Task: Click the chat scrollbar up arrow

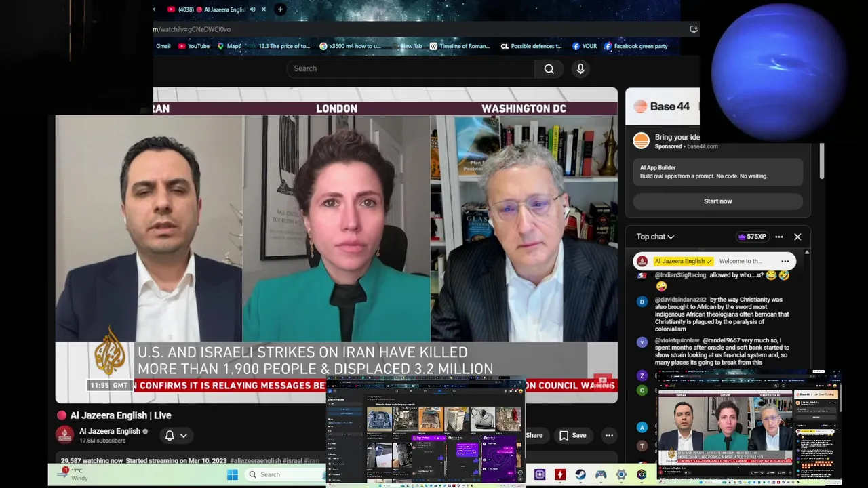Action: [806, 253]
